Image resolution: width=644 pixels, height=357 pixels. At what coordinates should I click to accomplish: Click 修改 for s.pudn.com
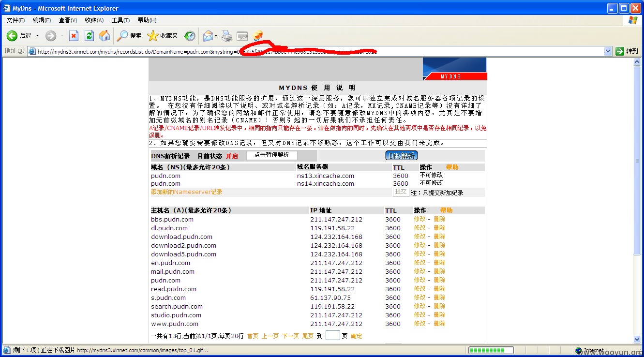pyautogui.click(x=419, y=297)
